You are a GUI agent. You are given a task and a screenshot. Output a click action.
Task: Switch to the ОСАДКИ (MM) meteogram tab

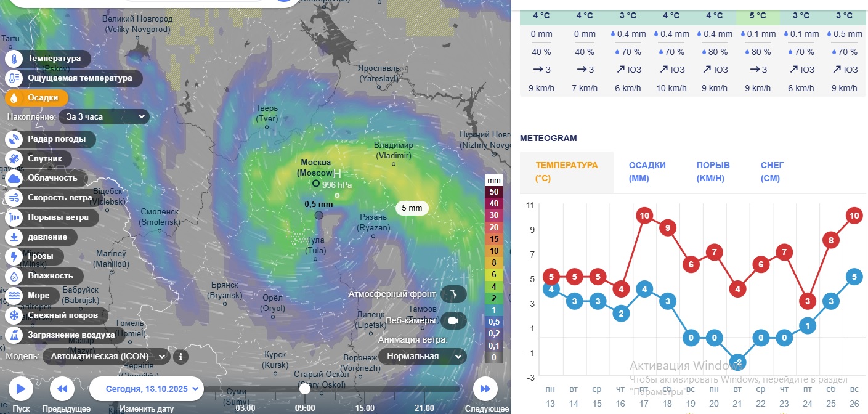(647, 172)
